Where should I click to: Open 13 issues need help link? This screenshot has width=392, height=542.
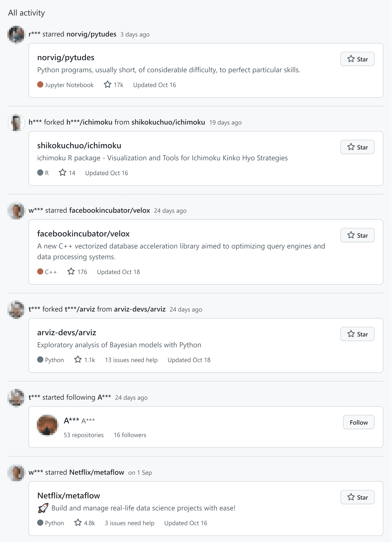pos(131,360)
